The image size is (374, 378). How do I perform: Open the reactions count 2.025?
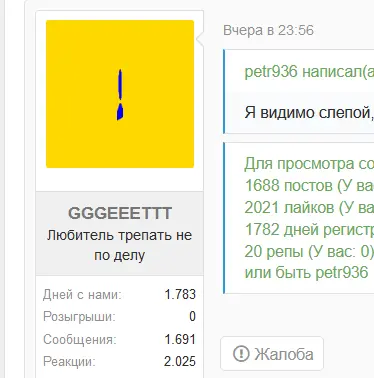(180, 362)
